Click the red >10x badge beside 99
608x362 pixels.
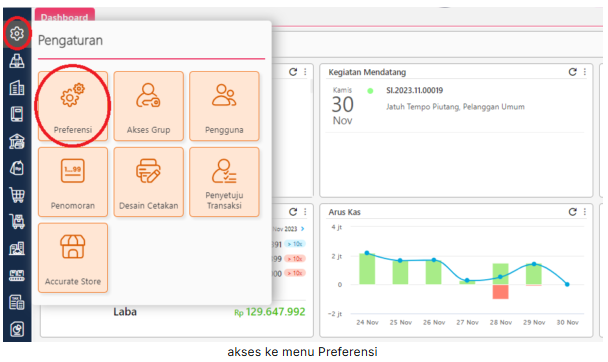coord(295,259)
